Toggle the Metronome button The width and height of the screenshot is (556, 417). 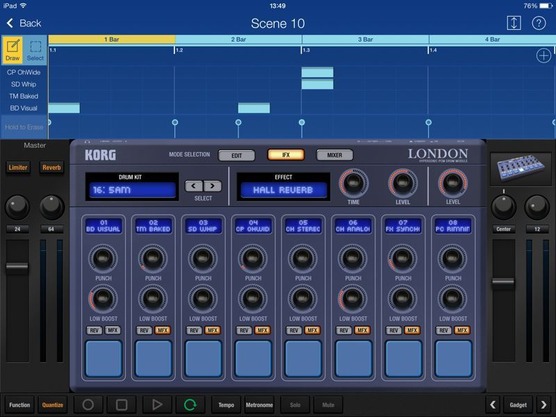pos(259,405)
